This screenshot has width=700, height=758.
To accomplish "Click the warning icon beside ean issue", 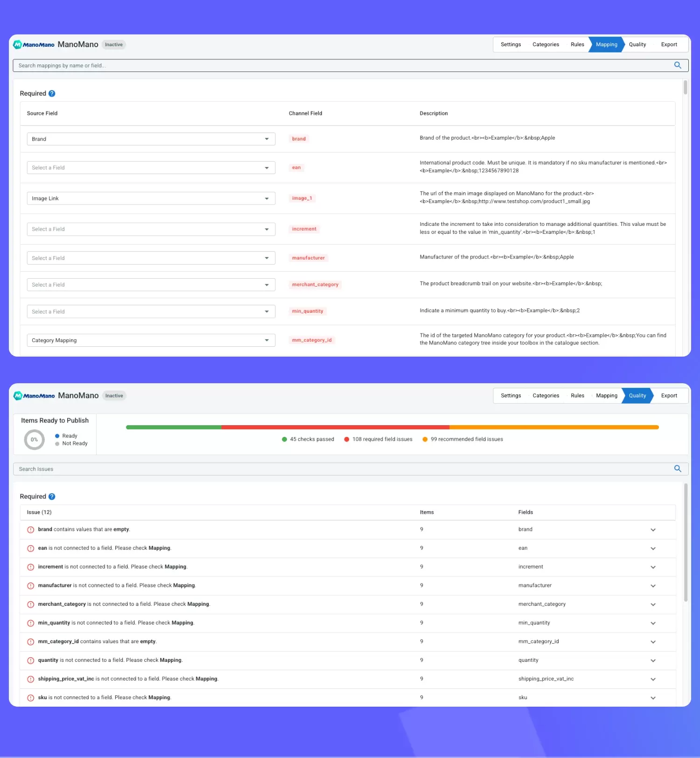I will point(31,548).
